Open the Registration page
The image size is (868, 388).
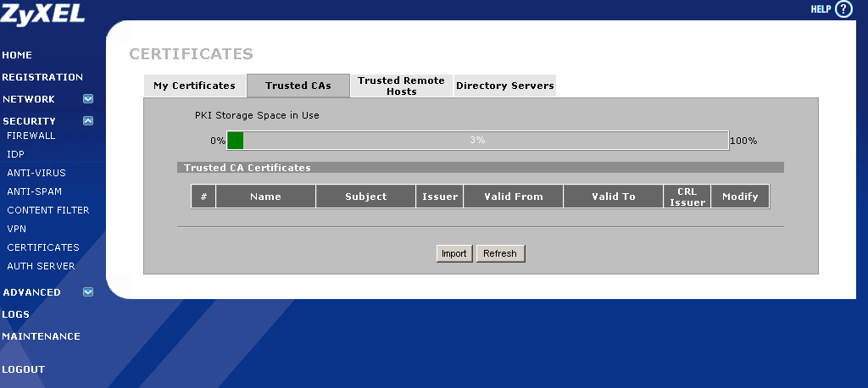(x=42, y=77)
